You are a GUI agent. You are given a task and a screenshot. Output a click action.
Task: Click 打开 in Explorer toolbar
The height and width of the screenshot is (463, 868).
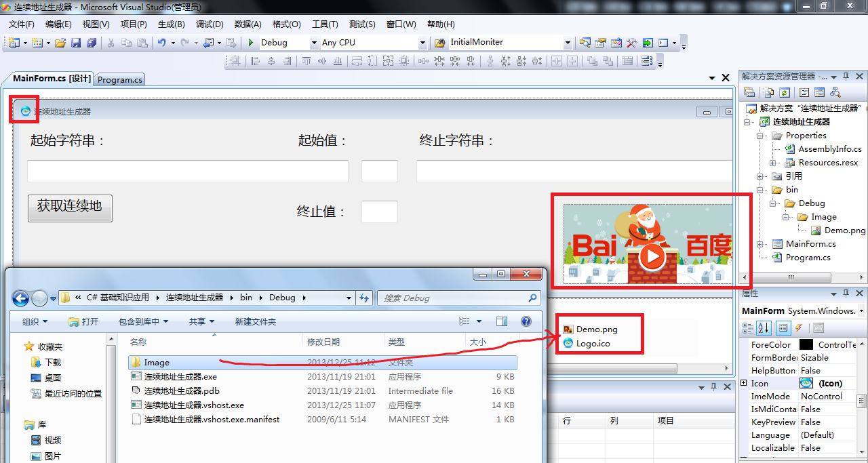[84, 322]
